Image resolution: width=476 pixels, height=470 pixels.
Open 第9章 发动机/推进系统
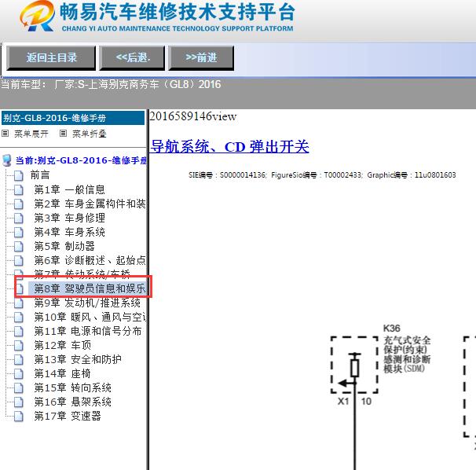pyautogui.click(x=87, y=303)
